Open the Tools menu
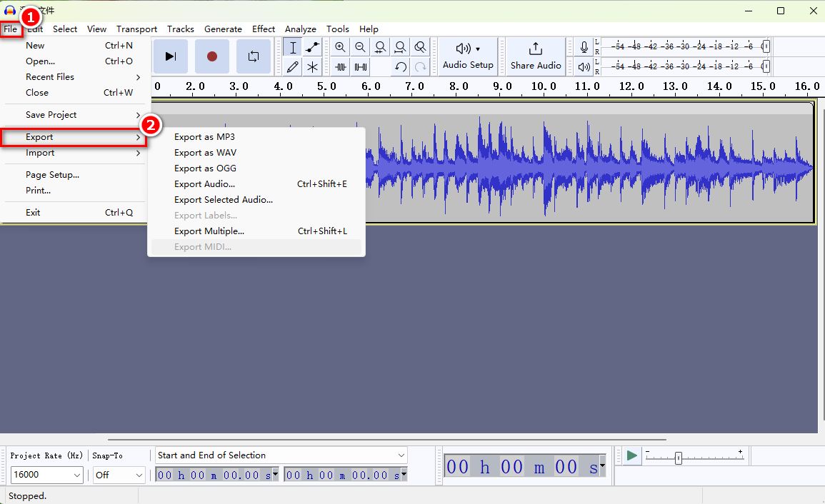Screen dimensions: 825x504 pyautogui.click(x=338, y=29)
